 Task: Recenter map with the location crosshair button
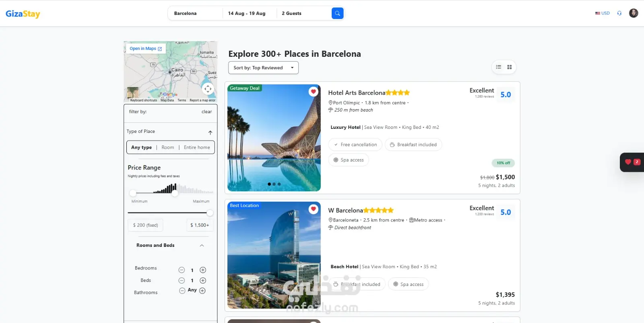point(208,89)
